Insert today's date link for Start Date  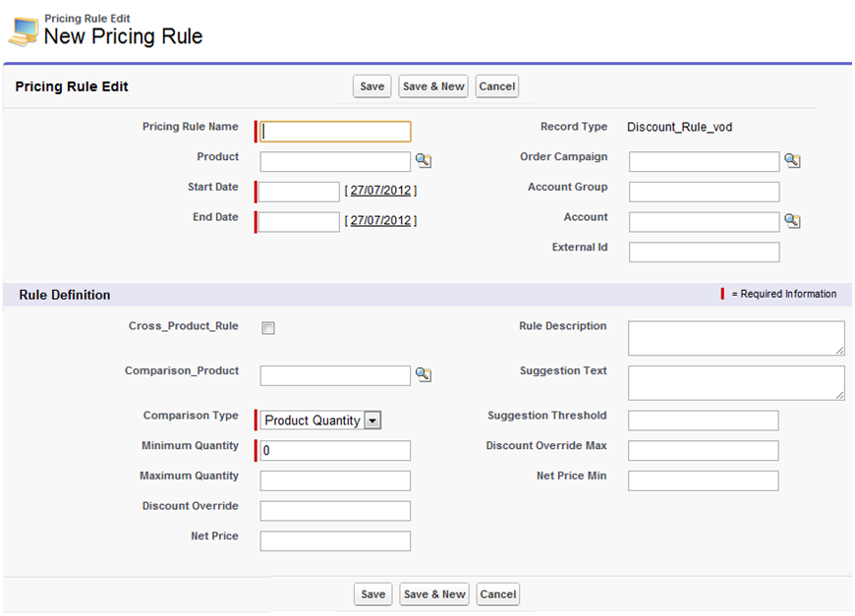tap(380, 191)
